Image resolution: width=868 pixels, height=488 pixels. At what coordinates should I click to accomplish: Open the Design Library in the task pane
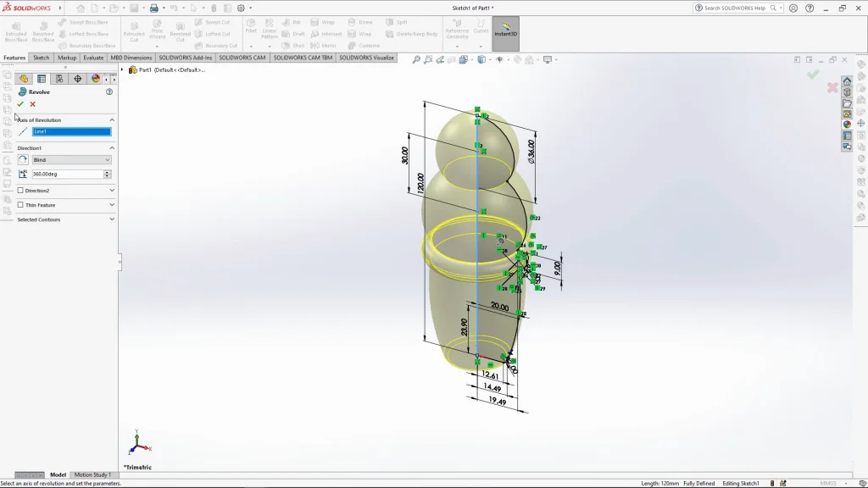(847, 92)
